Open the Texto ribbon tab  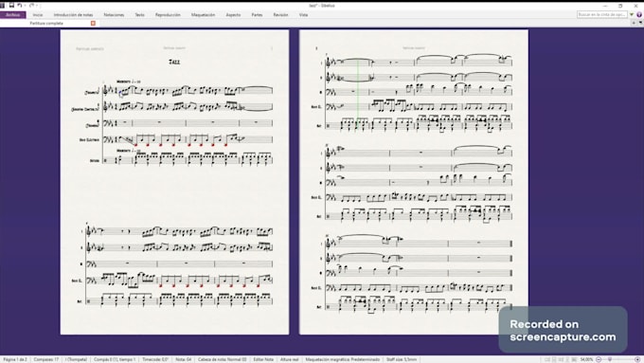tap(140, 15)
